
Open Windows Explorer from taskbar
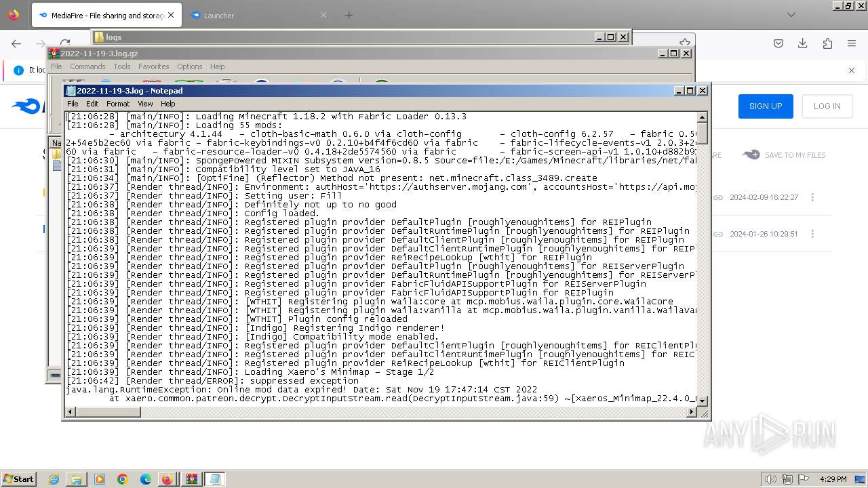point(77,479)
